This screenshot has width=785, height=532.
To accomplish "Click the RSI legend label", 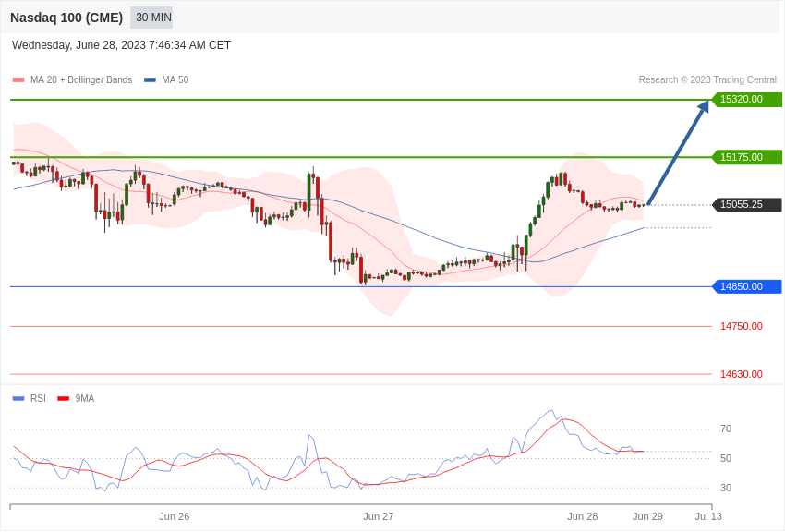I will pos(38,398).
